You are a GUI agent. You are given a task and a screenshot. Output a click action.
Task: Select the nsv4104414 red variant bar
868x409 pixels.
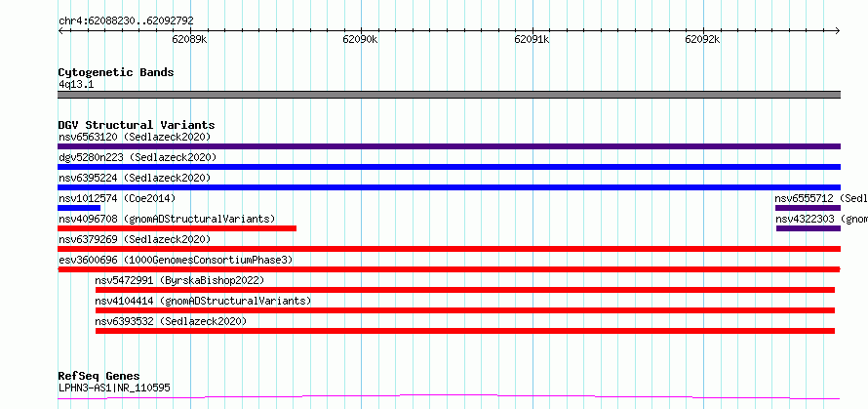click(465, 310)
